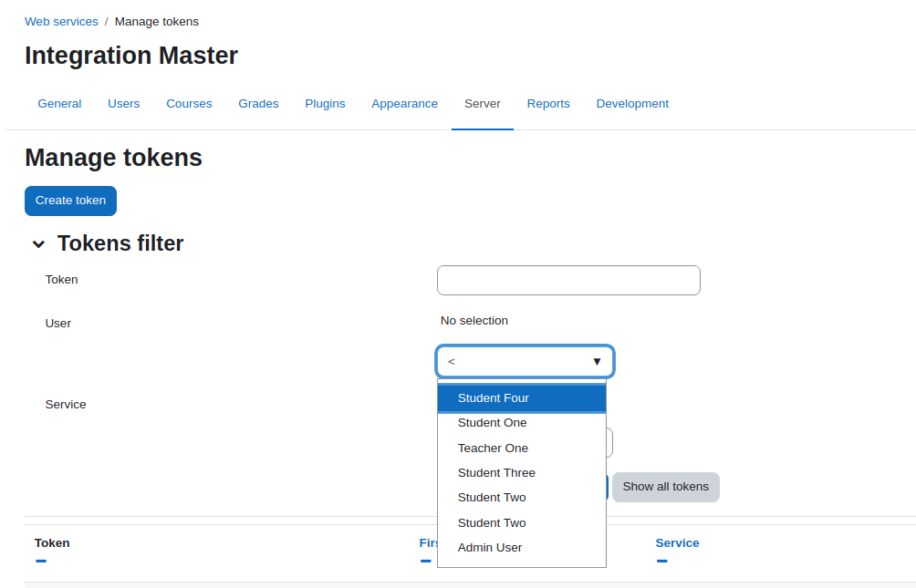916x588 pixels.
Task: Switch to the Development tab
Action: coord(632,104)
